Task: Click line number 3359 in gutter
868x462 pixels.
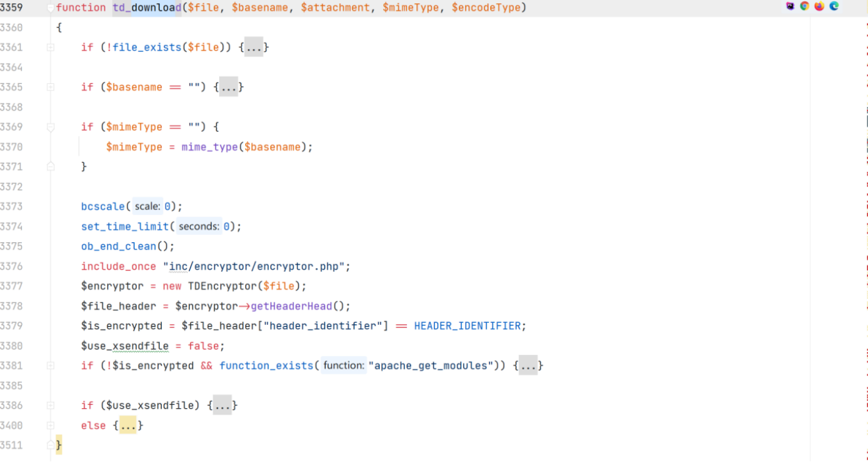Action: pyautogui.click(x=11, y=8)
